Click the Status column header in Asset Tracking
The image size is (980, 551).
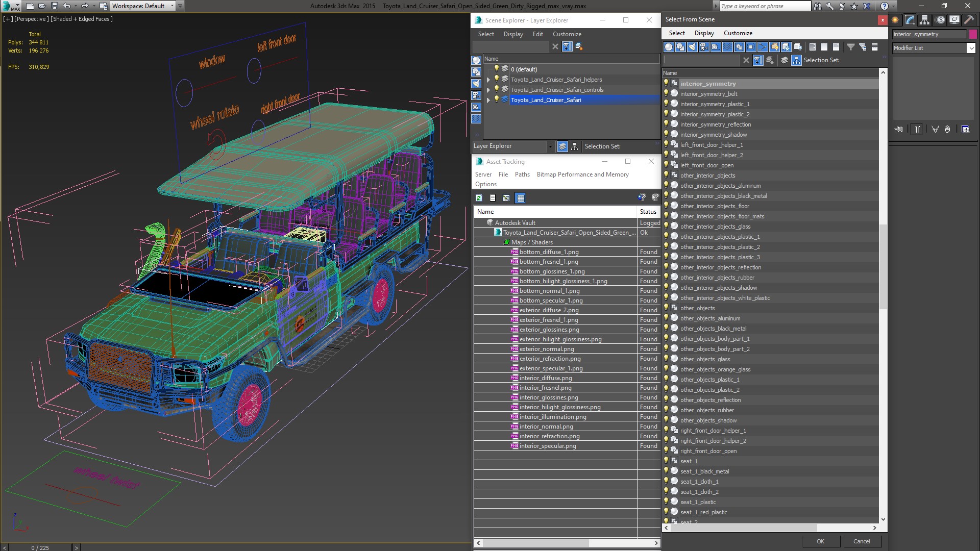click(x=648, y=212)
